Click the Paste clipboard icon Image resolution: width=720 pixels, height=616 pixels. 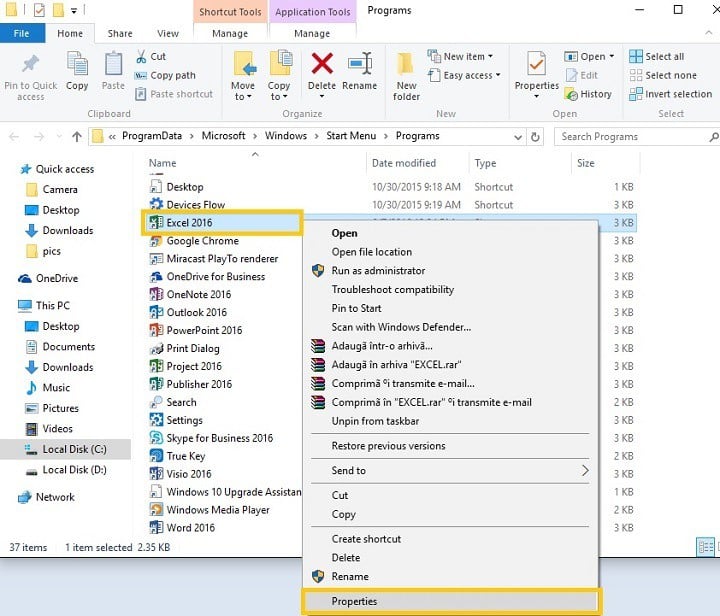pos(113,63)
